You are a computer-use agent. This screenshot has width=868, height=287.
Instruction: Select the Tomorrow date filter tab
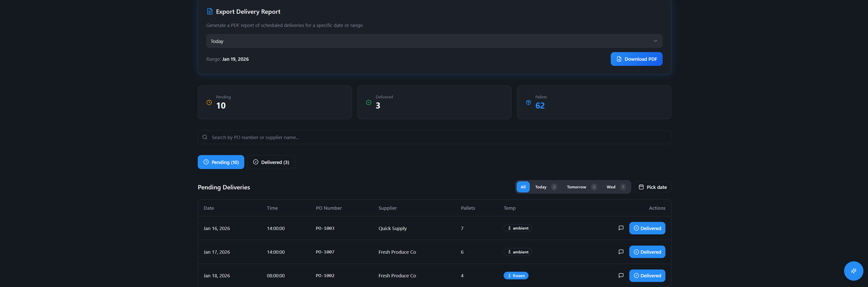click(576, 187)
